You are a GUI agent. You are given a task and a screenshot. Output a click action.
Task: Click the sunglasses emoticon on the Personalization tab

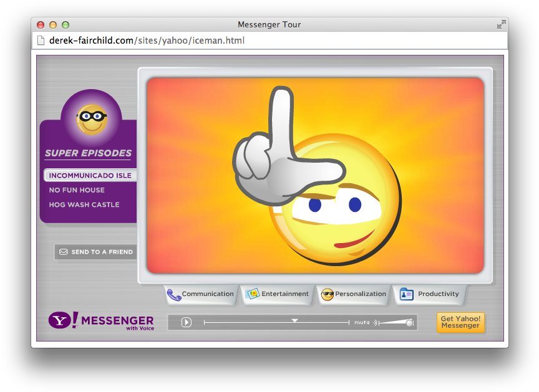coord(327,294)
